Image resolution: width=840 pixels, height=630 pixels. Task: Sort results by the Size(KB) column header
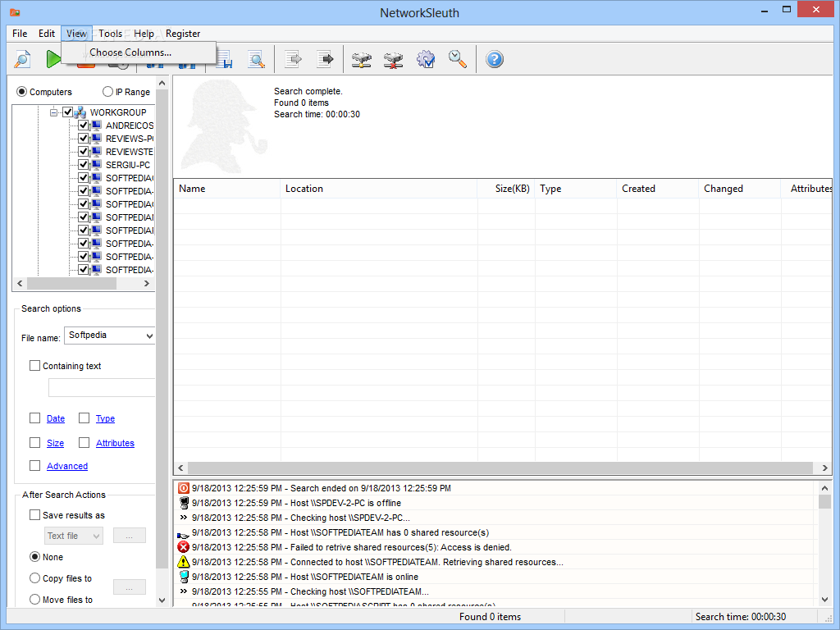coord(506,189)
